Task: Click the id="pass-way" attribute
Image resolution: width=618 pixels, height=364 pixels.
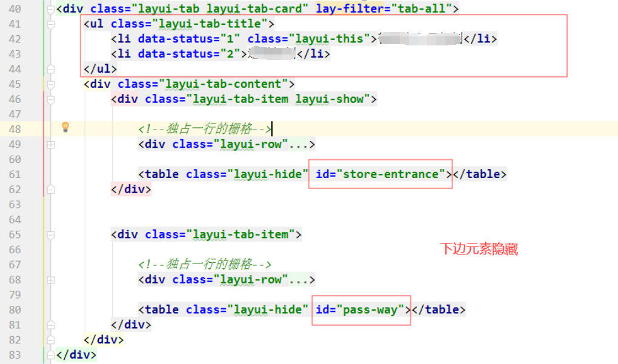Action: tap(360, 309)
